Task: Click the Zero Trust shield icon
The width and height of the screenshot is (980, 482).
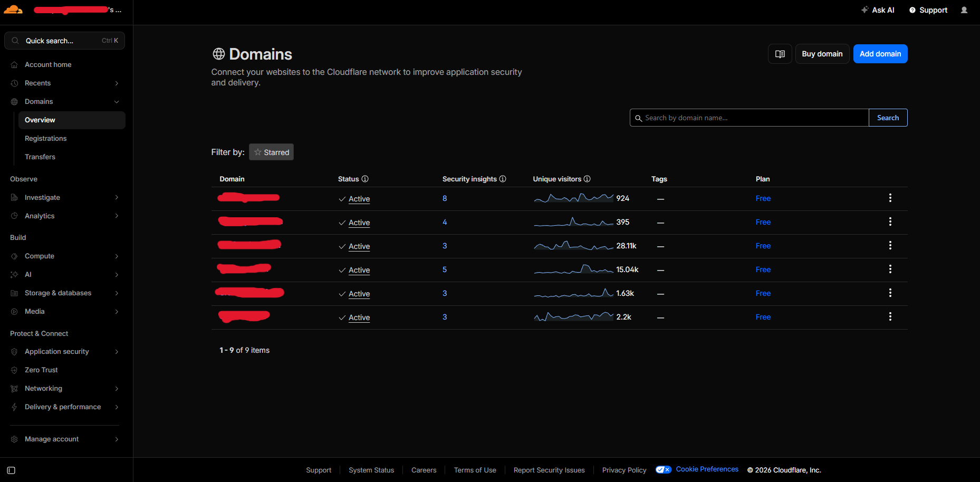Action: point(14,370)
